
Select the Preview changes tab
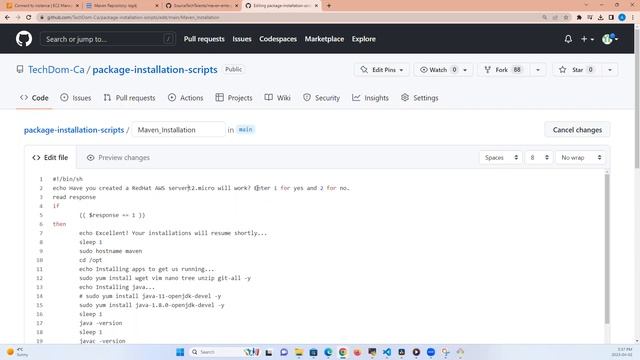pyautogui.click(x=118, y=158)
